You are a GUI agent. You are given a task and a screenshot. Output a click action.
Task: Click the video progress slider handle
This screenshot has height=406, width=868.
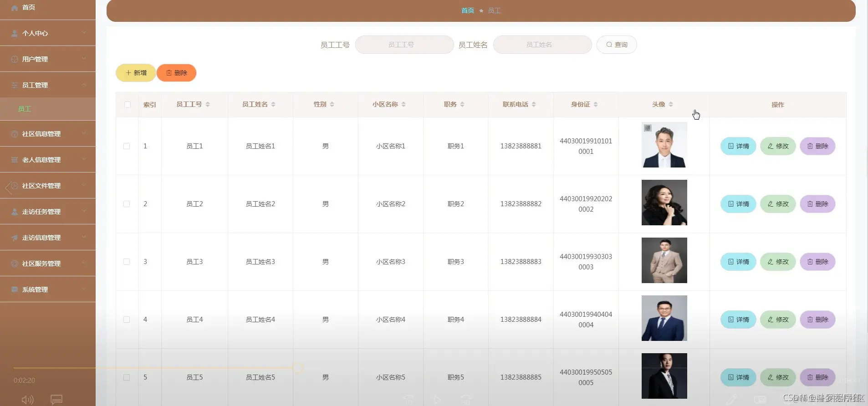(298, 368)
